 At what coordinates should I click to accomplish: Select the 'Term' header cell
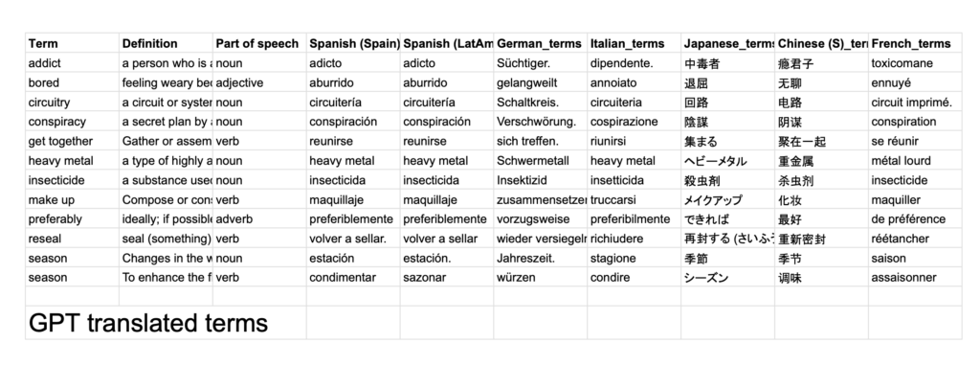72,43
